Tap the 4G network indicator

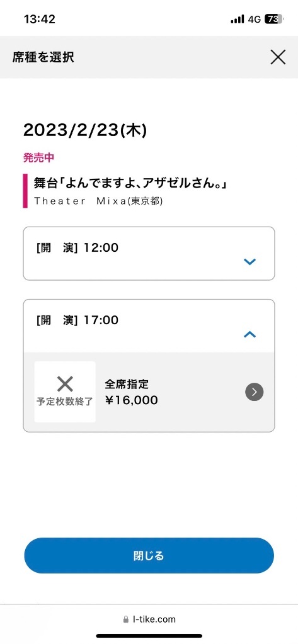tap(254, 20)
